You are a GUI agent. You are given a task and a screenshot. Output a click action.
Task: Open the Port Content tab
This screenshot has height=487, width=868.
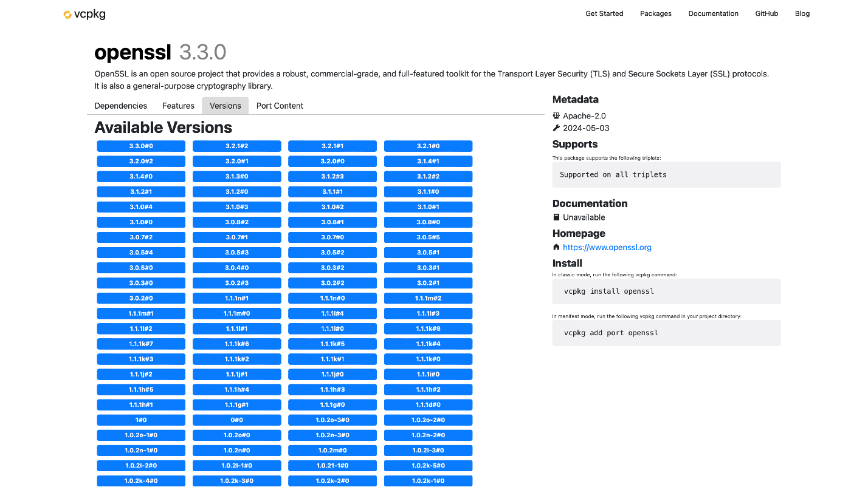tap(280, 106)
